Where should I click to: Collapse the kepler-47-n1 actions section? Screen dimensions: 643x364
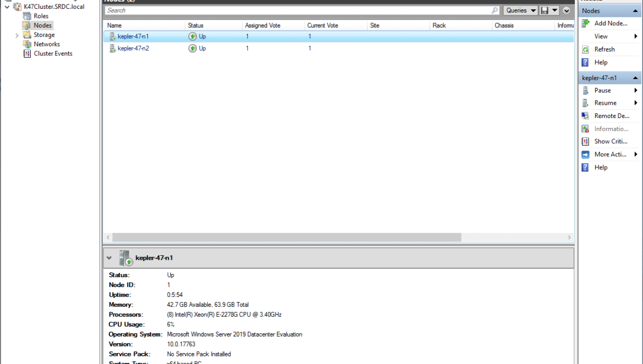coord(635,78)
